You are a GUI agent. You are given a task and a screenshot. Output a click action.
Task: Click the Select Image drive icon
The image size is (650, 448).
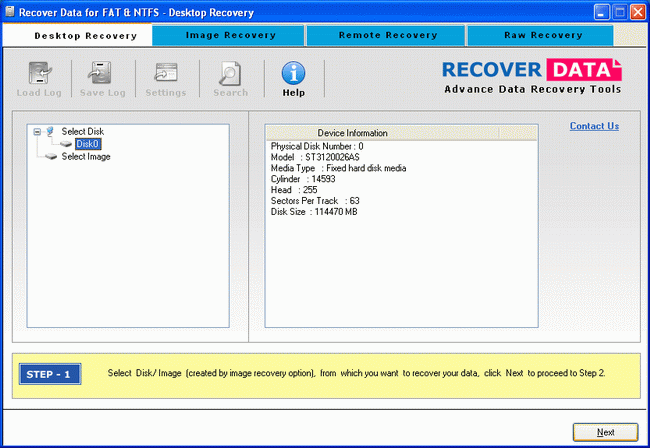click(51, 157)
